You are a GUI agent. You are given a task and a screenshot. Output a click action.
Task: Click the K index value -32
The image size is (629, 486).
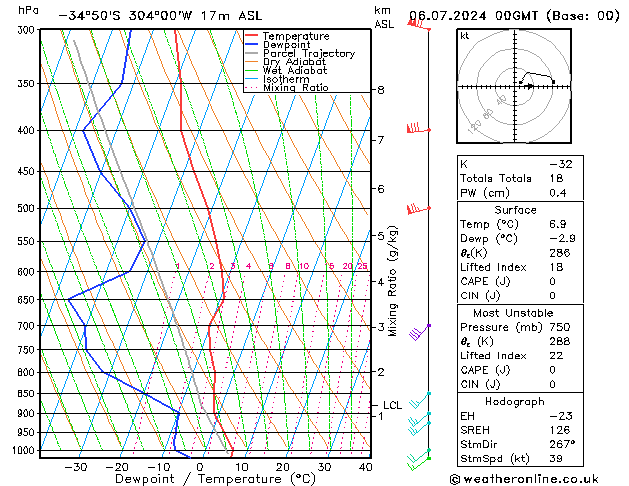(x=561, y=164)
